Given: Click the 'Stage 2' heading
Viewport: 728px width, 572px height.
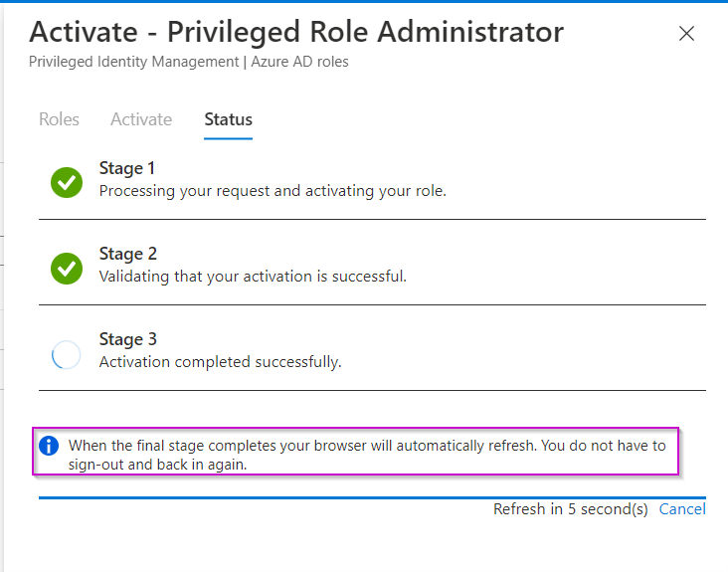Looking at the screenshot, I should tap(127, 254).
